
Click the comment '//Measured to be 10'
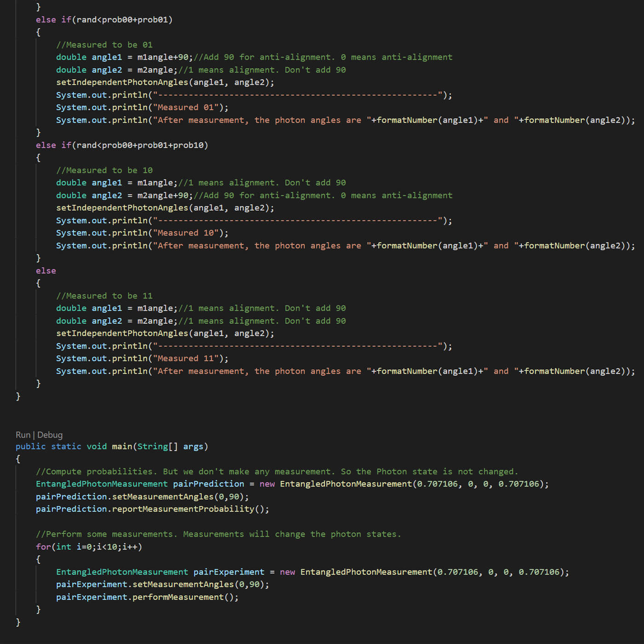pos(104,170)
